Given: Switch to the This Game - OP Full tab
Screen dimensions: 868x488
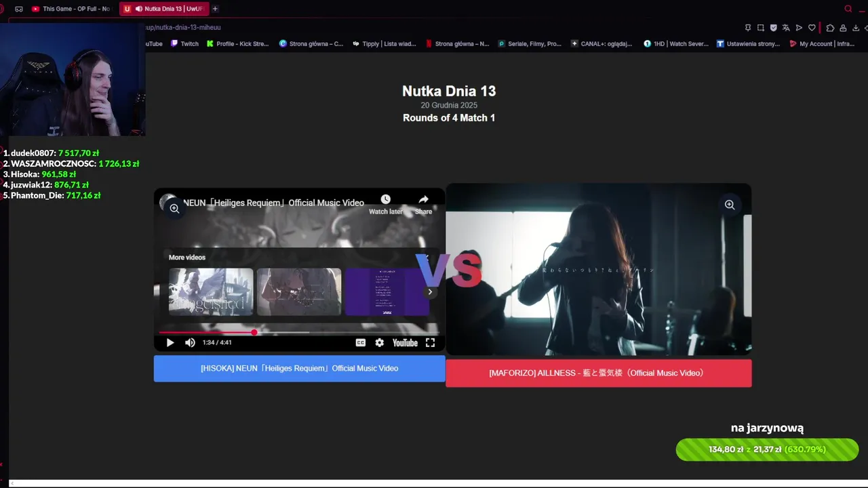Looking at the screenshot, I should [70, 9].
